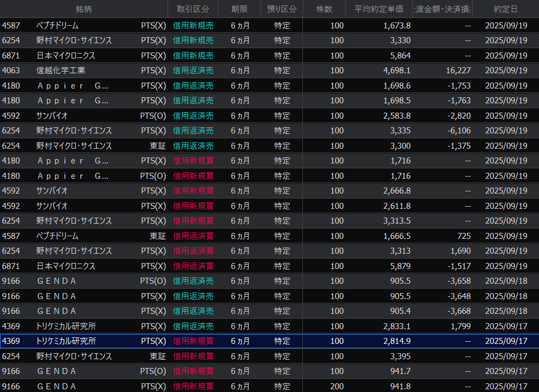539x392 pixels.
Task: Select PTS(O) in the 2,583.8 row
Action: [153, 115]
